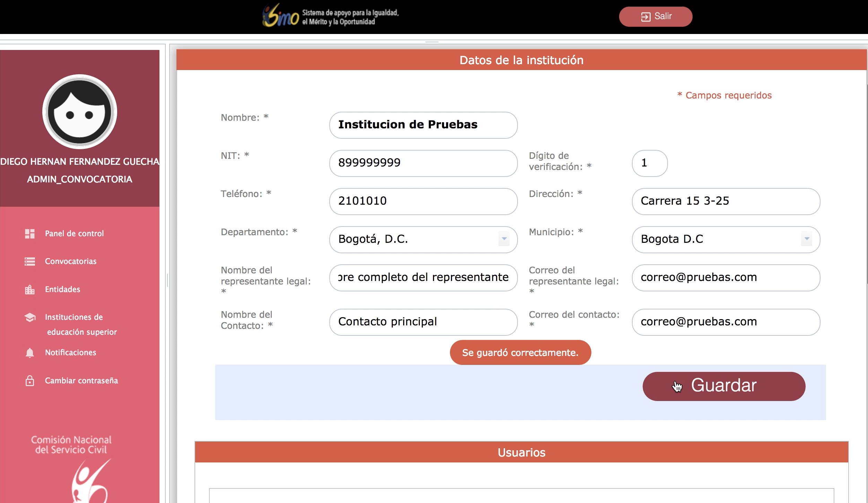Expand the Municipio dropdown arrow
Screen dimensions: 868x503
coord(807,239)
